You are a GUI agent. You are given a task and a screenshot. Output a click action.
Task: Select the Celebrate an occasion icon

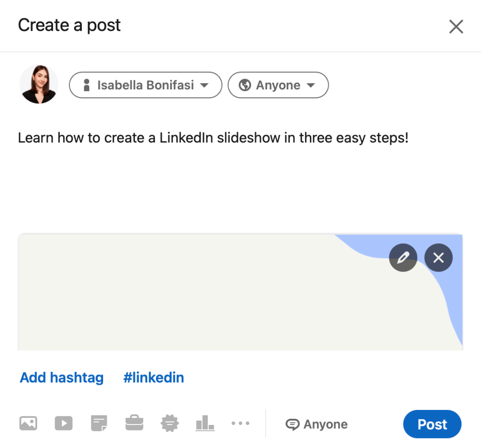(x=169, y=423)
